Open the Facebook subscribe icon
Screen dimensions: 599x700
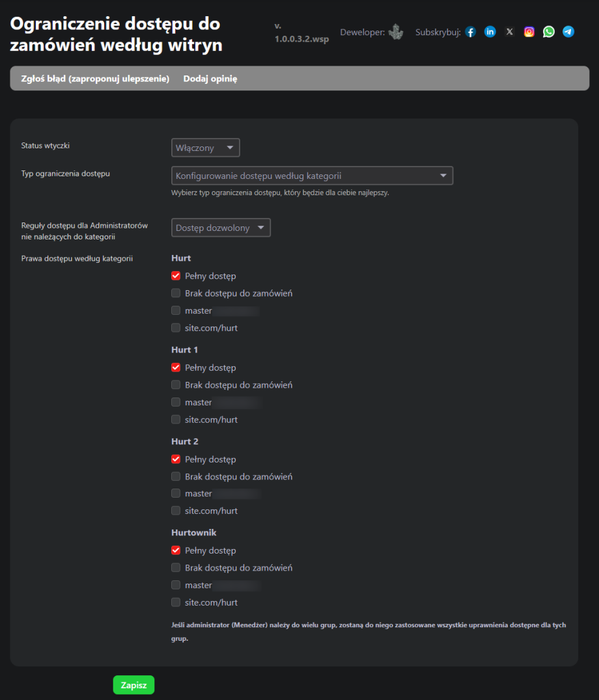tap(471, 32)
